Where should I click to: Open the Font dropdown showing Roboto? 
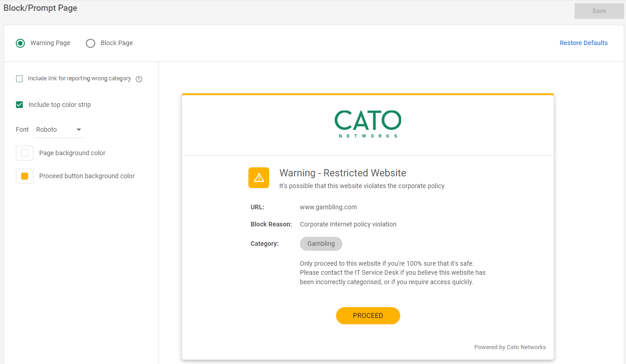click(x=59, y=130)
